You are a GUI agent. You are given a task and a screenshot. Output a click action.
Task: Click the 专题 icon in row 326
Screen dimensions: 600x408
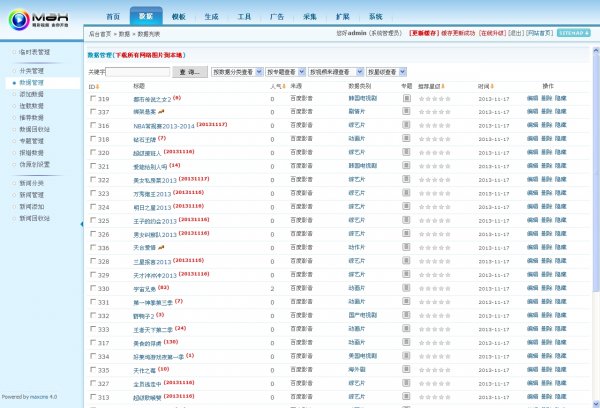[406, 233]
